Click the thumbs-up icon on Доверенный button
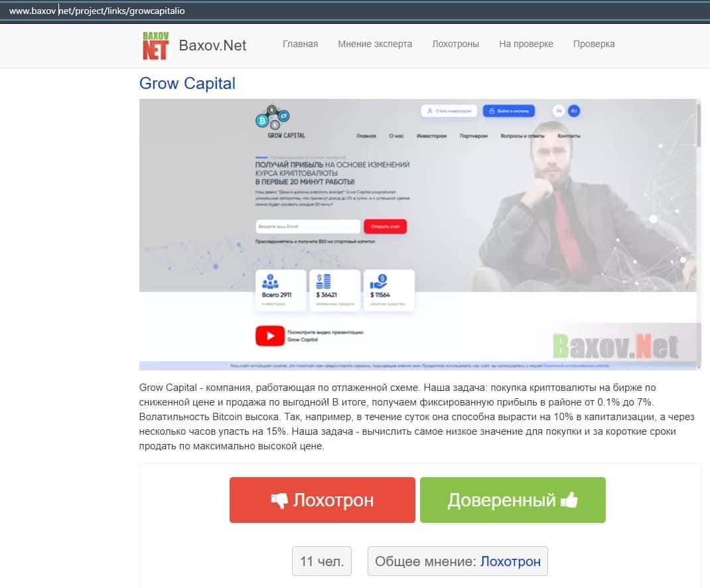710x588 pixels. pos(569,500)
